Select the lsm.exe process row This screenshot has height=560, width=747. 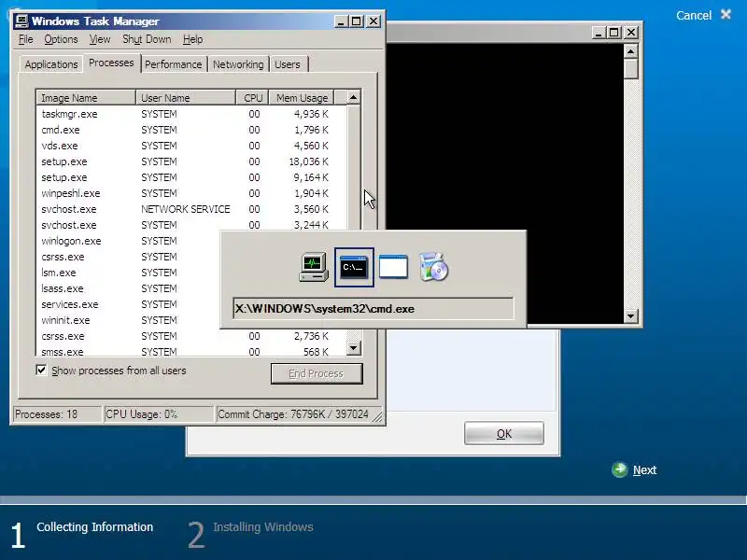(128, 273)
